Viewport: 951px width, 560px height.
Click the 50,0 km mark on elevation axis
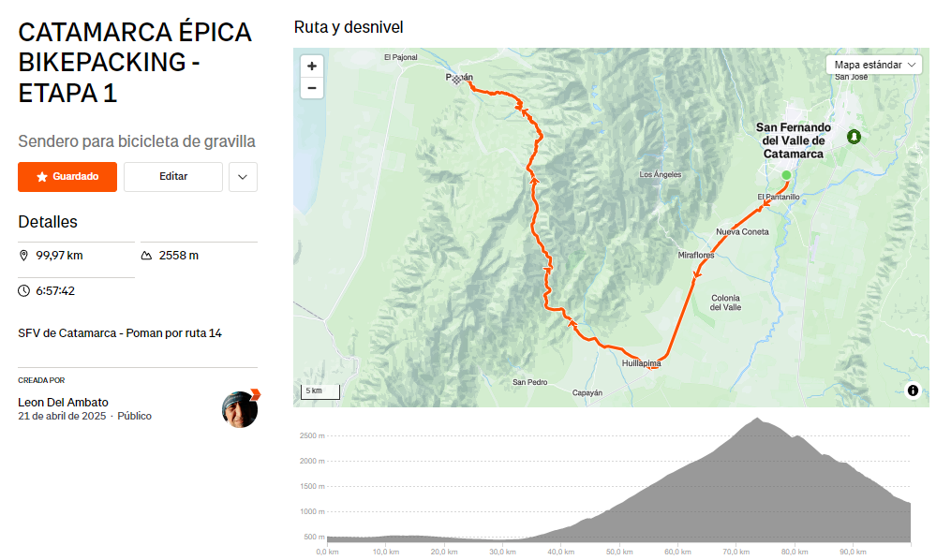[617, 552]
